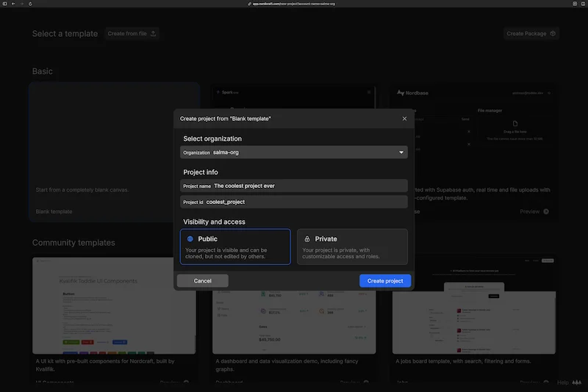Click 'A dashboard and data visualization demo' description
The height and width of the screenshot is (392, 588).
287,365
